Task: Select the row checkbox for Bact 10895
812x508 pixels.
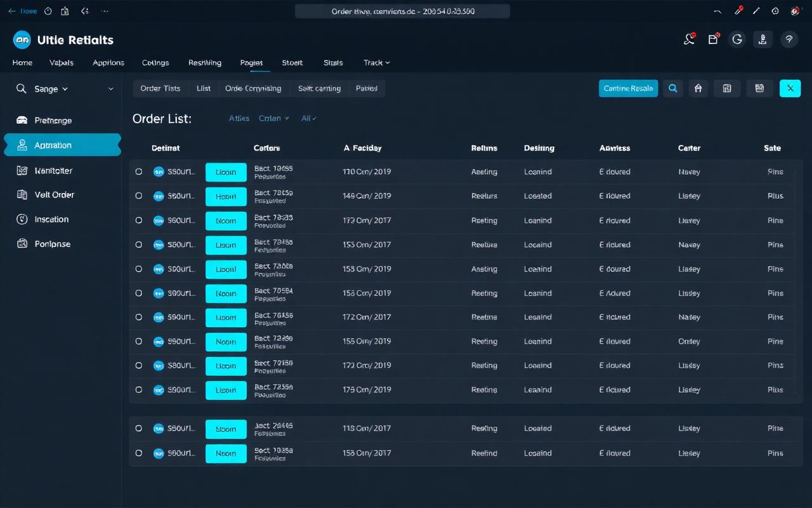Action: [139, 171]
